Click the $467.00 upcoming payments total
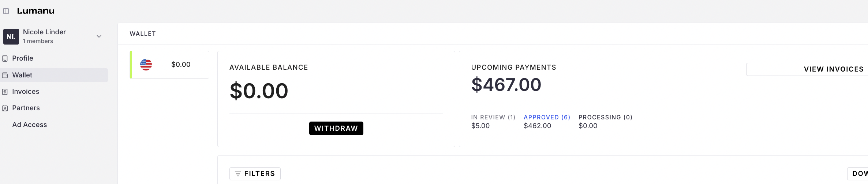The image size is (868, 184). point(506,85)
